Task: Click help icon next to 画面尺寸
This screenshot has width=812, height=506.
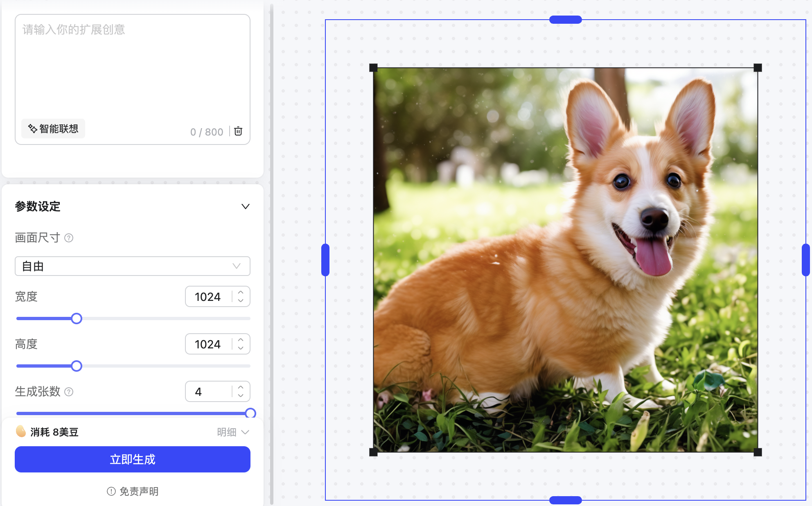Action: [x=69, y=238]
